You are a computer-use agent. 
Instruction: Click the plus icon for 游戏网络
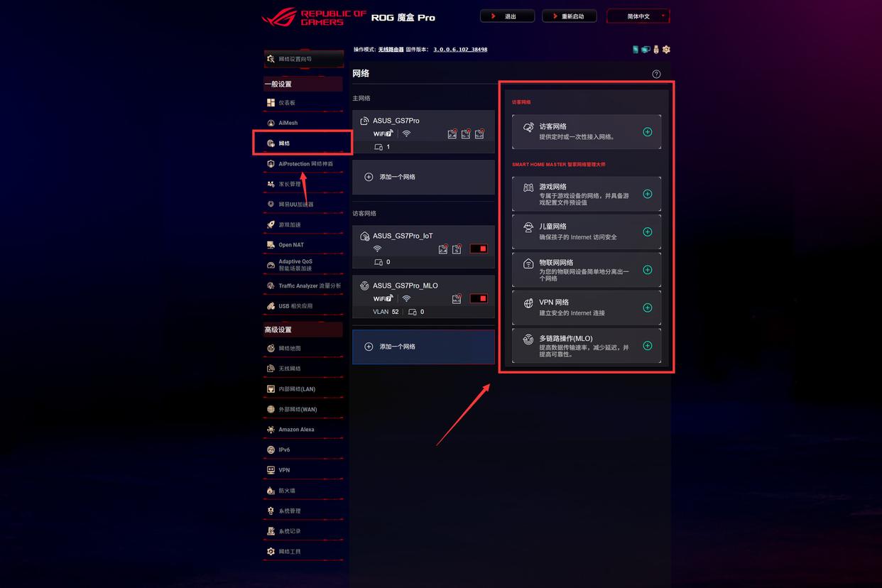[647, 194]
